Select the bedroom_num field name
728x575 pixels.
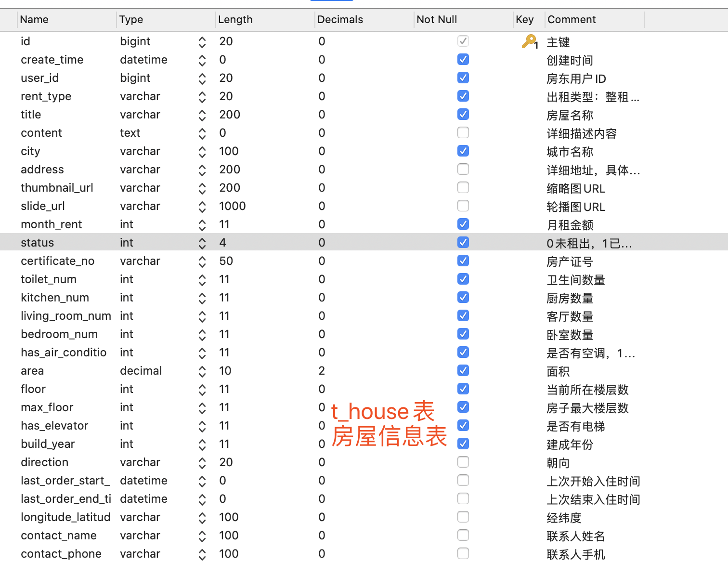59,334
